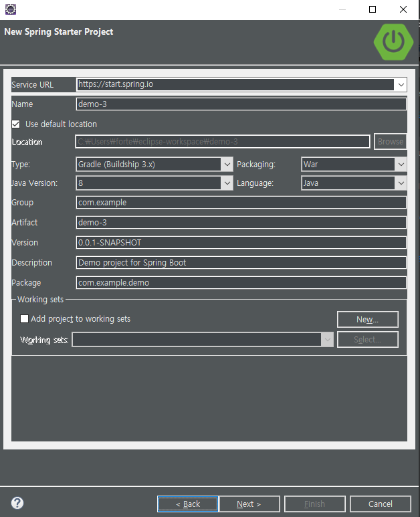Click the Package field com.example.demo

[241, 283]
